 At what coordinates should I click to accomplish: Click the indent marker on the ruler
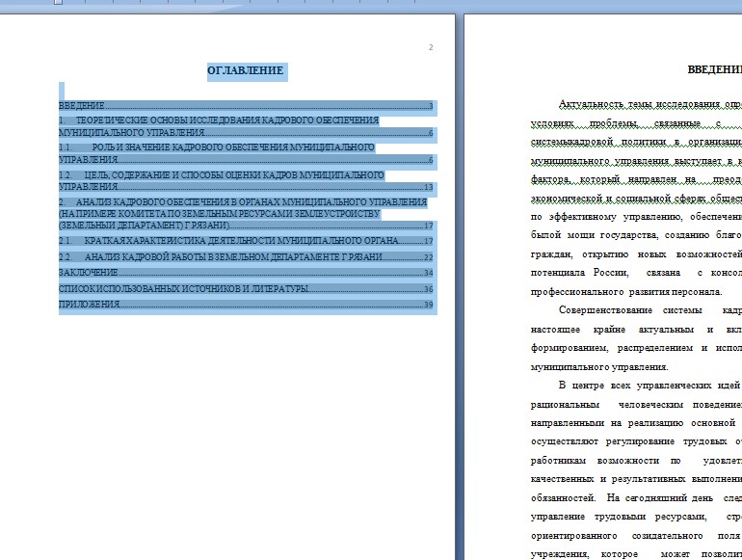click(58, 2)
